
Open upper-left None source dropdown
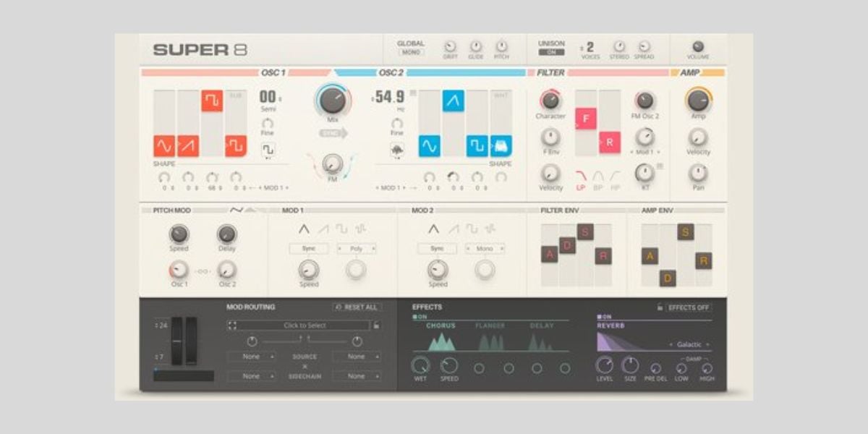(x=251, y=357)
